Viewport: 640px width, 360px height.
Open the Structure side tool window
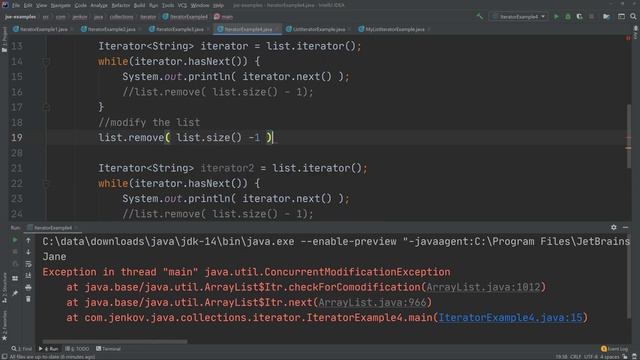[x=4, y=288]
